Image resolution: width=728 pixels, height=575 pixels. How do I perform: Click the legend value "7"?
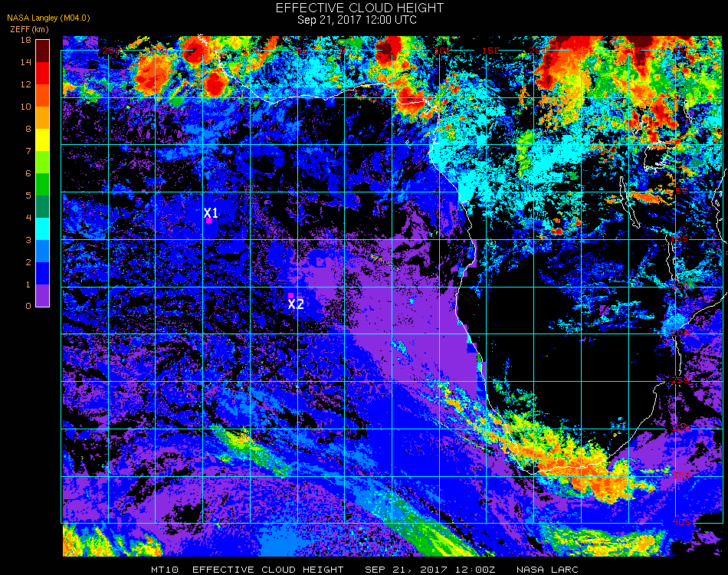tap(28, 151)
